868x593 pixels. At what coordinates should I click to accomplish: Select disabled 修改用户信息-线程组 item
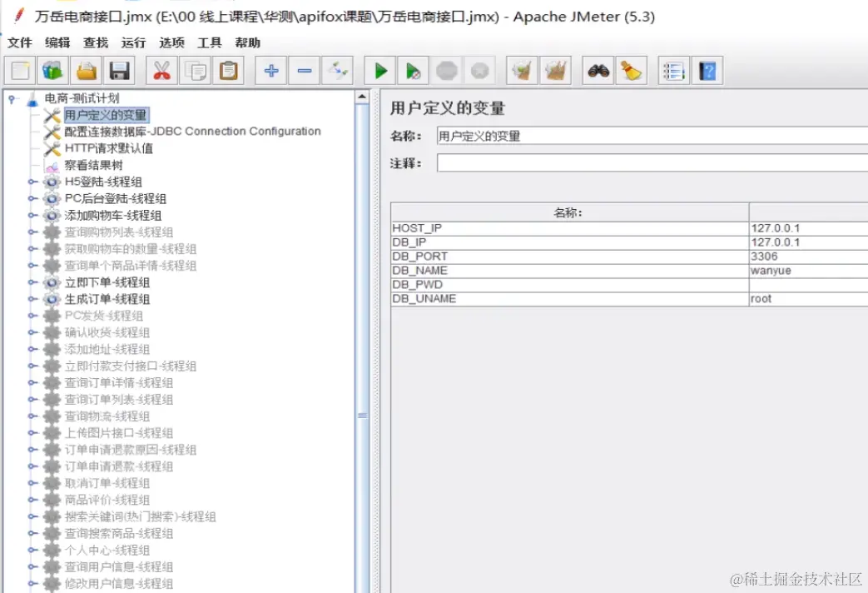click(x=118, y=583)
